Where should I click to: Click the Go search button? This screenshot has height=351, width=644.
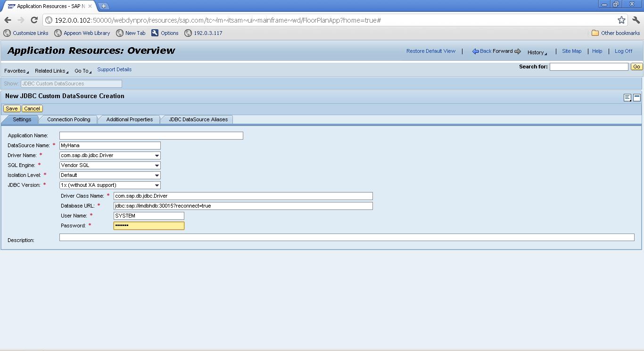click(636, 67)
